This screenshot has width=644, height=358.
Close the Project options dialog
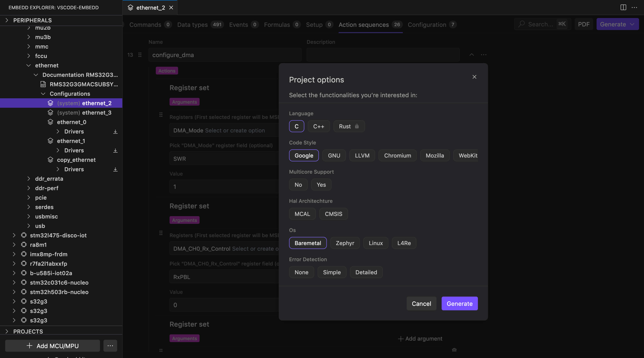click(x=474, y=77)
